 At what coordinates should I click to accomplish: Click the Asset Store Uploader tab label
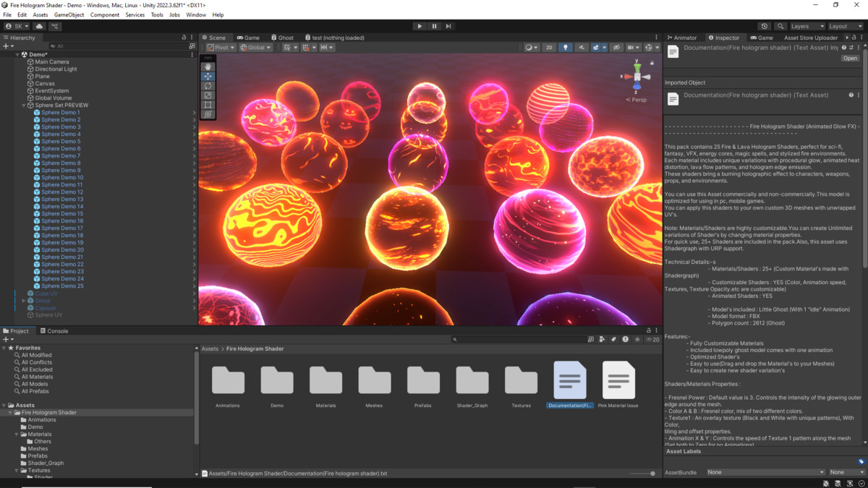[810, 37]
